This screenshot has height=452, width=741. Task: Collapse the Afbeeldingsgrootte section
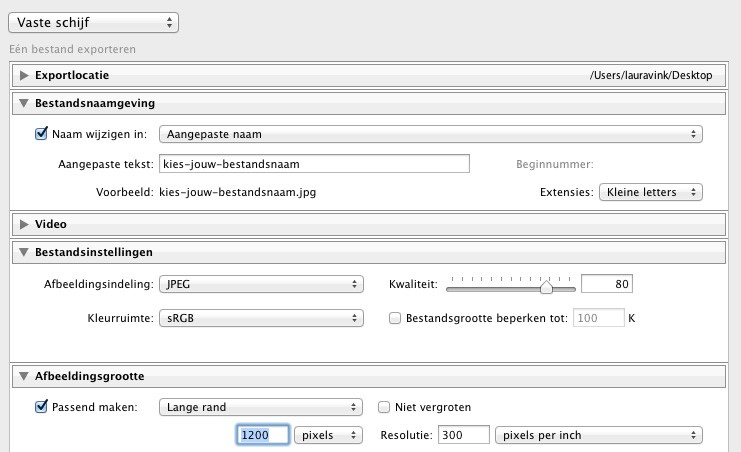click(x=24, y=377)
